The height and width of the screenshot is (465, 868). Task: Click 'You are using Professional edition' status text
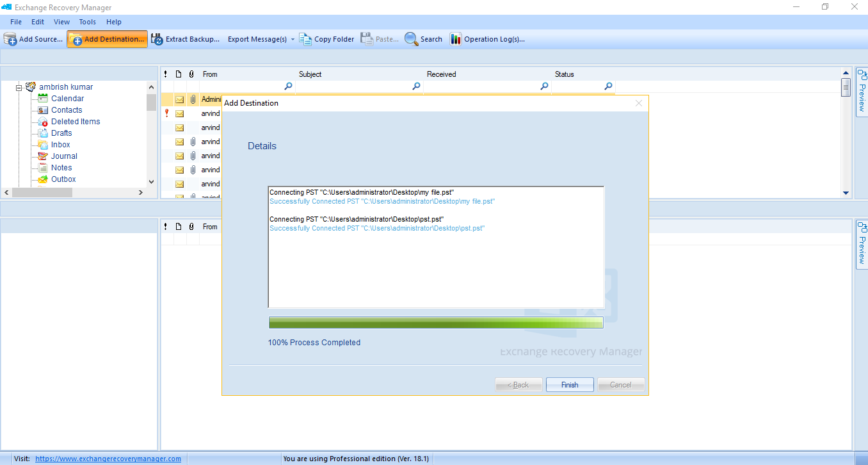(x=356, y=459)
